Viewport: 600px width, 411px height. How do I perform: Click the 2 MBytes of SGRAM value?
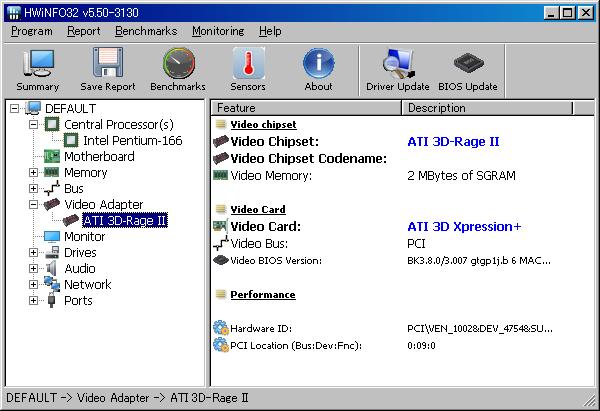point(461,176)
